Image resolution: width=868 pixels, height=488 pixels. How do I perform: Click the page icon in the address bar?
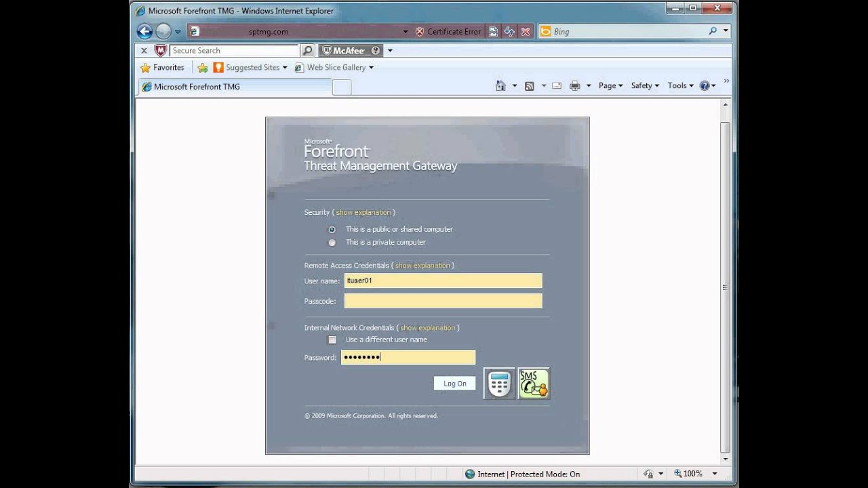pos(194,31)
